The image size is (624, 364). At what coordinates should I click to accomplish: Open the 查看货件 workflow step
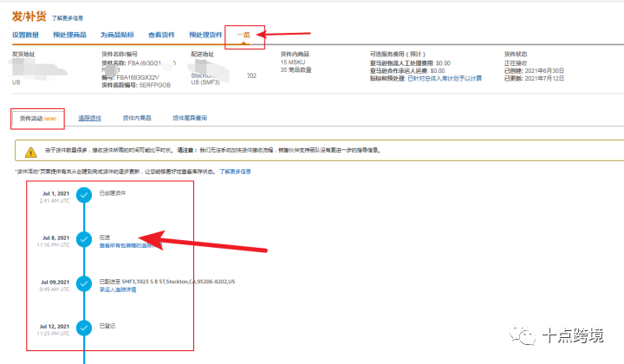click(x=161, y=35)
